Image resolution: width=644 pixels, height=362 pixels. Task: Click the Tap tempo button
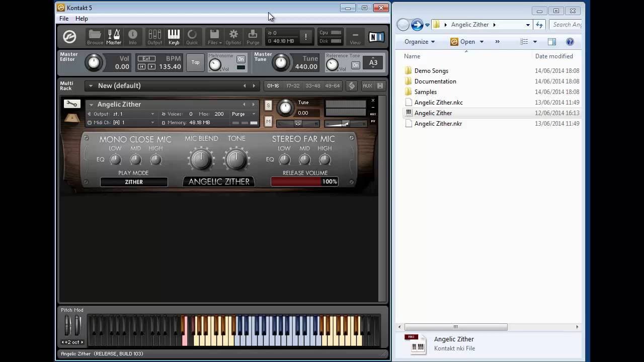[x=195, y=62]
